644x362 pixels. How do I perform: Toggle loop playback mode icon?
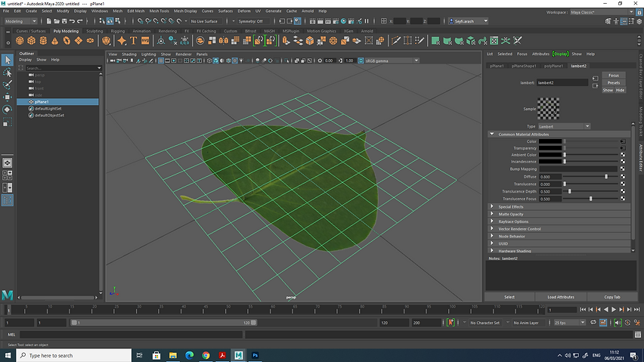click(x=593, y=323)
